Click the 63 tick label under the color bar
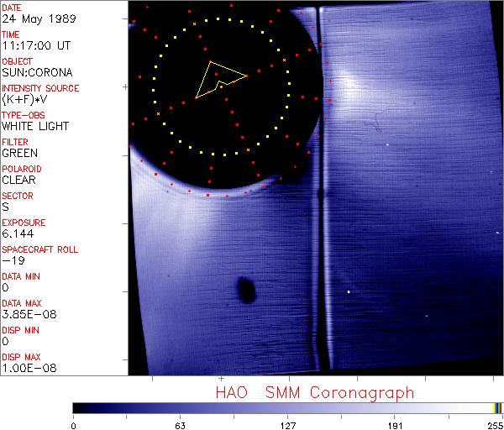Viewport: 504px width, 430px height. tap(179, 424)
